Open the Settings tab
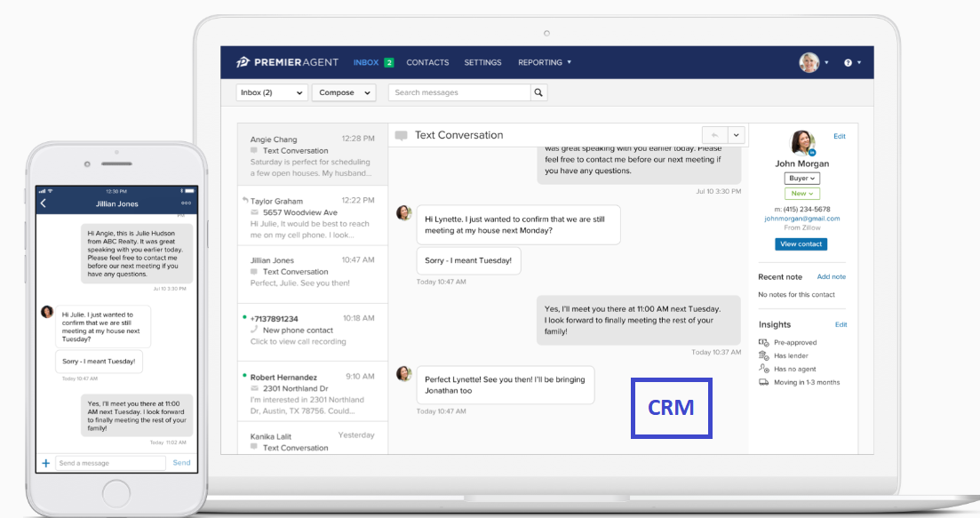980x518 pixels. (482, 62)
